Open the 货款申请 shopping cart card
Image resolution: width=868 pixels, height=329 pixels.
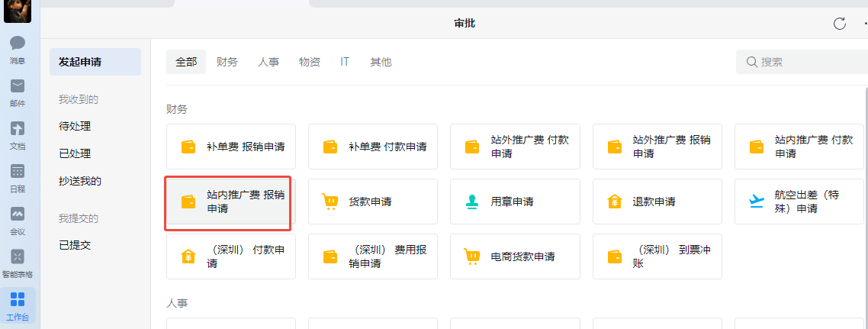click(x=372, y=202)
